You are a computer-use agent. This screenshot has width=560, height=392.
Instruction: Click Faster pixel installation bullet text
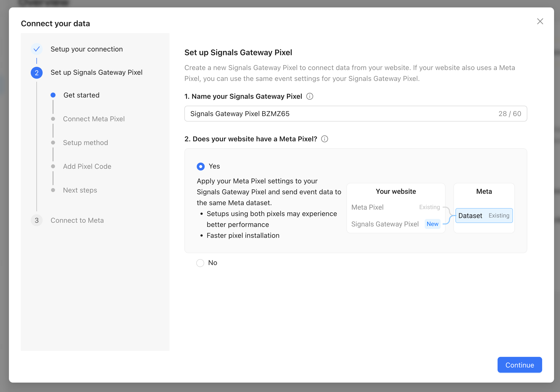click(x=243, y=235)
